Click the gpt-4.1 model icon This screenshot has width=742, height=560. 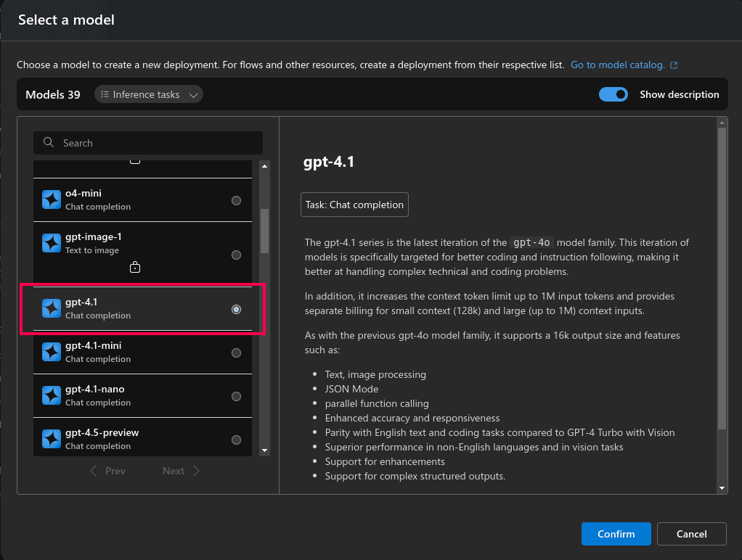tap(51, 308)
